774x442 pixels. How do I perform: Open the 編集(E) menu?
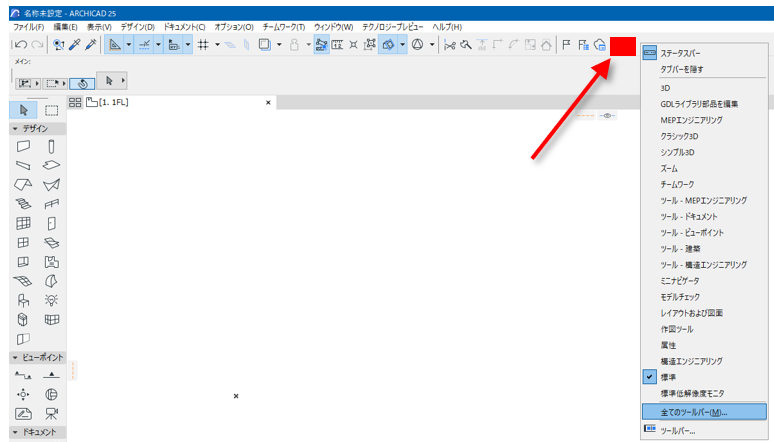65,27
